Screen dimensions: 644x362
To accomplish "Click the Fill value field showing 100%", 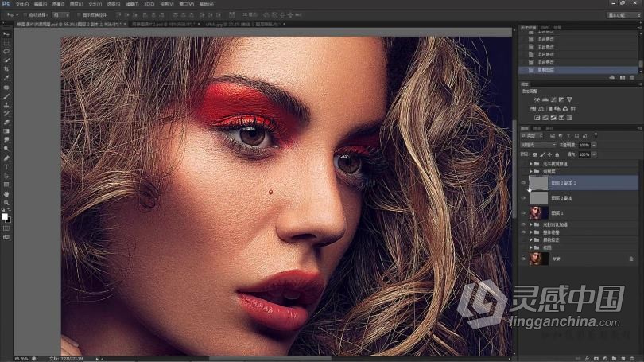I will pyautogui.click(x=584, y=154).
